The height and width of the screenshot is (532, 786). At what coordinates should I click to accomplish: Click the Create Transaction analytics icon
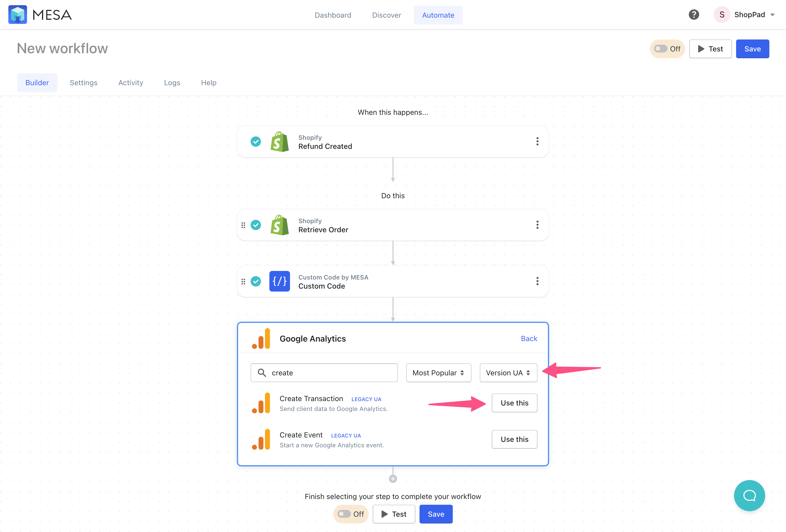coord(261,403)
